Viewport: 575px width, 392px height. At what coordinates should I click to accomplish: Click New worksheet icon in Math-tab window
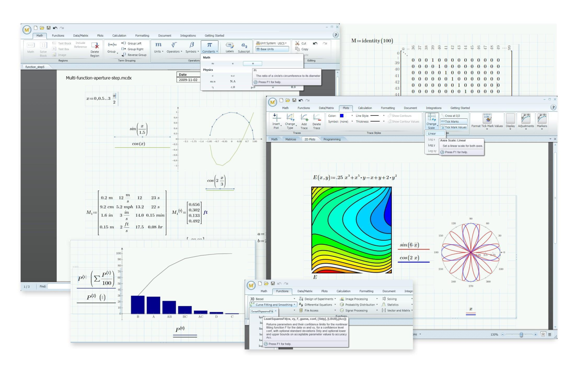(x=36, y=28)
